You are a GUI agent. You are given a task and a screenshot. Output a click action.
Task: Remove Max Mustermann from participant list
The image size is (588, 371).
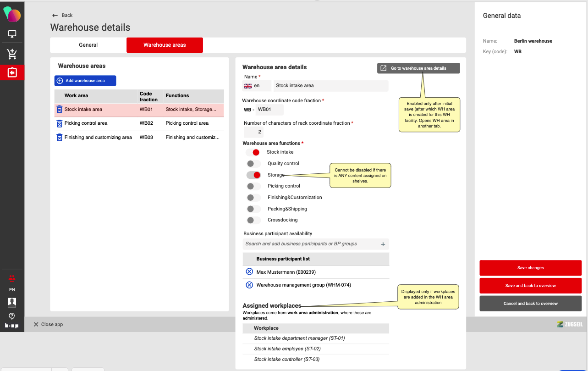[249, 272]
